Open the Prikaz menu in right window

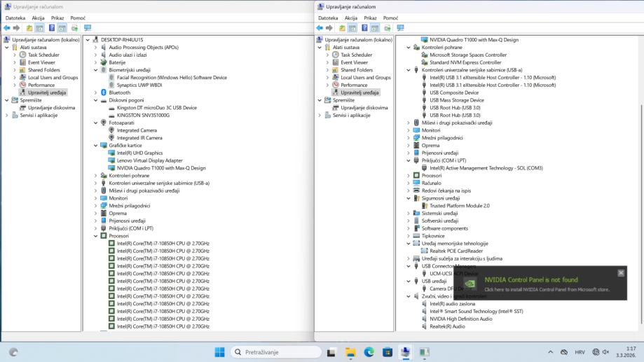click(371, 18)
